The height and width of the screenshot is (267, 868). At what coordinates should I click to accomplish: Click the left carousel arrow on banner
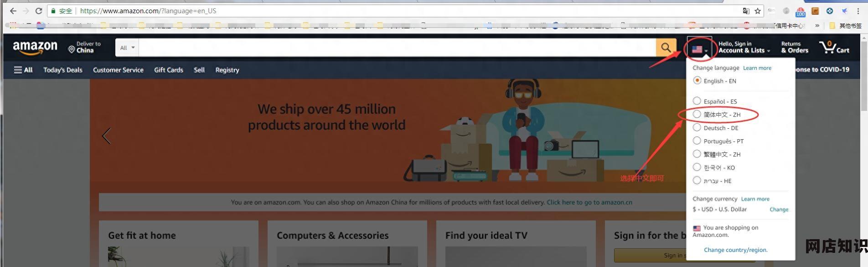pos(107,136)
